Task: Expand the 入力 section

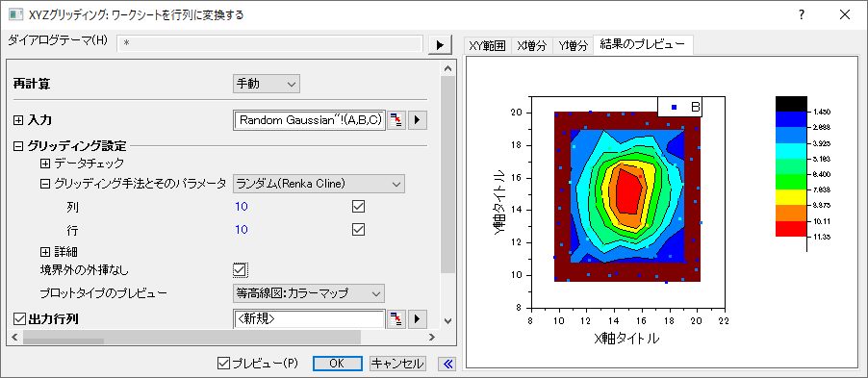Action: 18,120
